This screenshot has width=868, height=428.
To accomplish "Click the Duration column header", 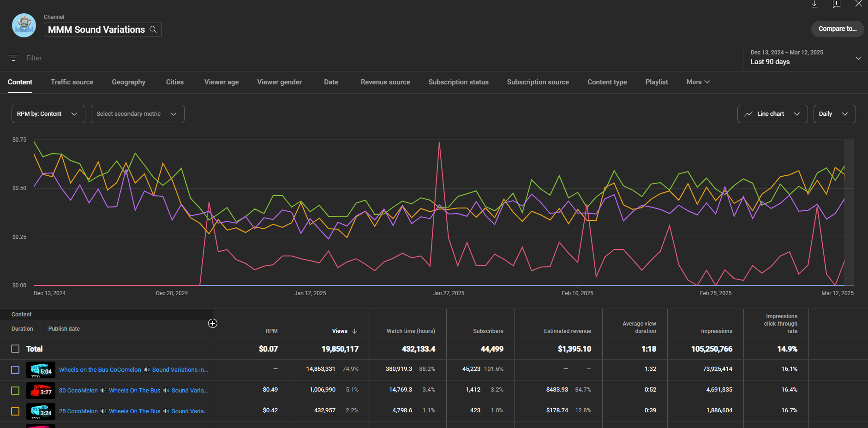I will 22,329.
